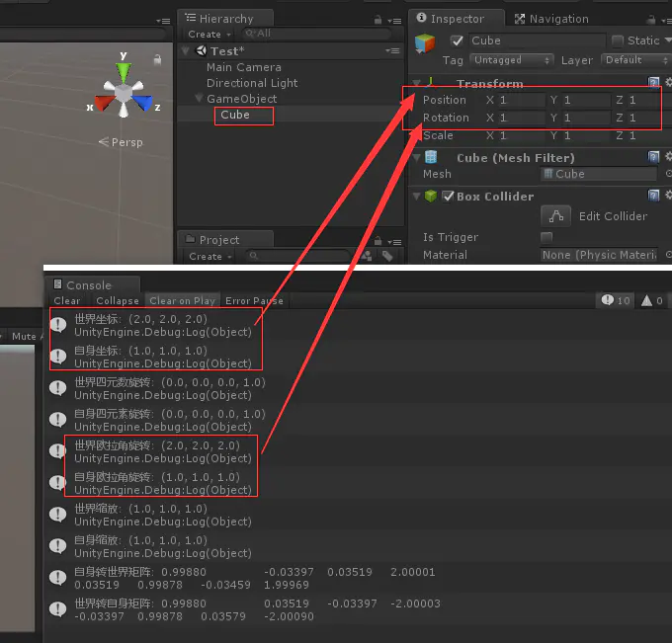672x643 pixels.
Task: Click the Console Clear button
Action: coord(67,300)
